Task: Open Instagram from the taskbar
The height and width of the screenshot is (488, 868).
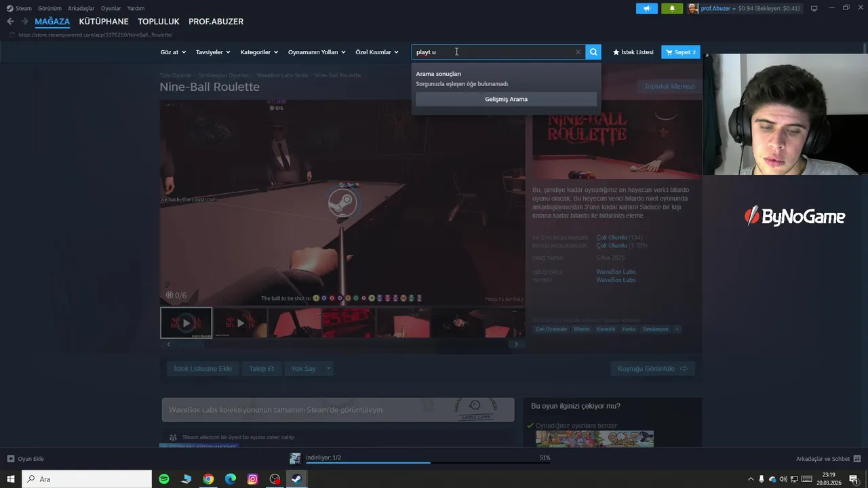Action: [252, 479]
